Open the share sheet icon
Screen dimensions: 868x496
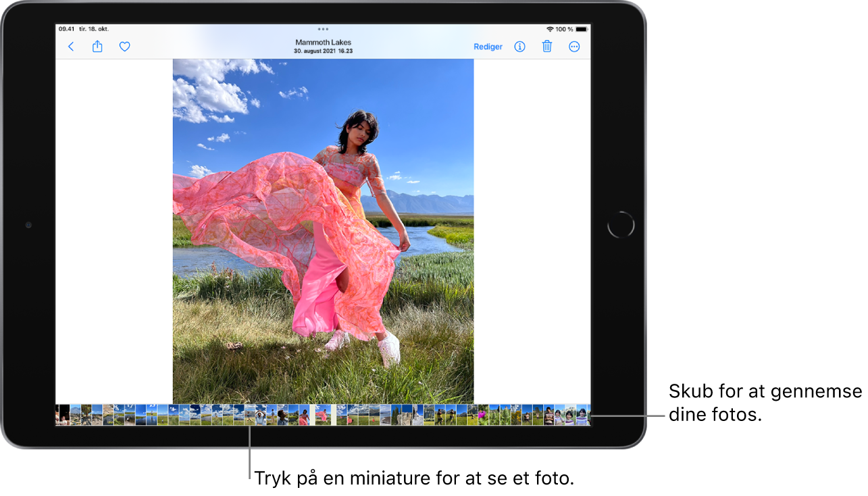[x=97, y=47]
